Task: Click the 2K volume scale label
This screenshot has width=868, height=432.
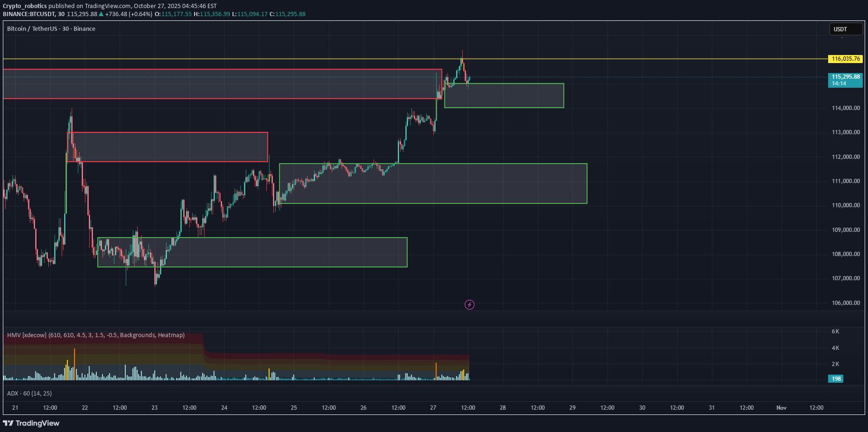Action: 835,364
